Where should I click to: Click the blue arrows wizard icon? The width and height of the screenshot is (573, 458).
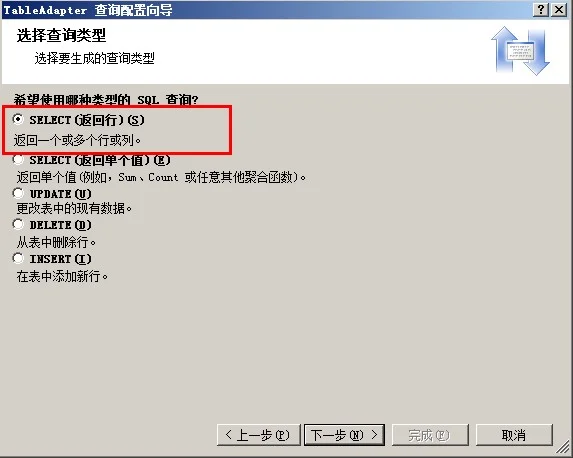[520, 51]
